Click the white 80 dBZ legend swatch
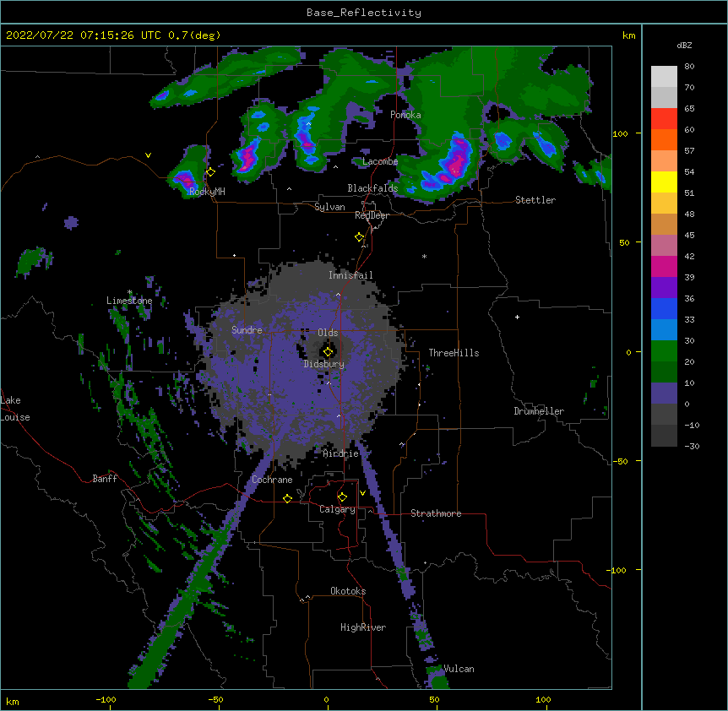This screenshot has height=711, width=728. coord(664,76)
